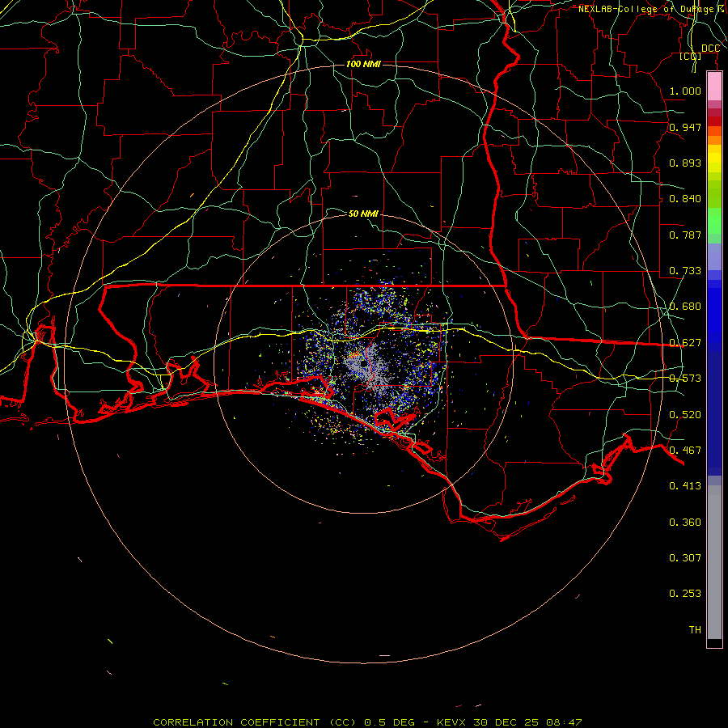Click the [CC] units label
This screenshot has height=728, width=728.
[x=691, y=56]
